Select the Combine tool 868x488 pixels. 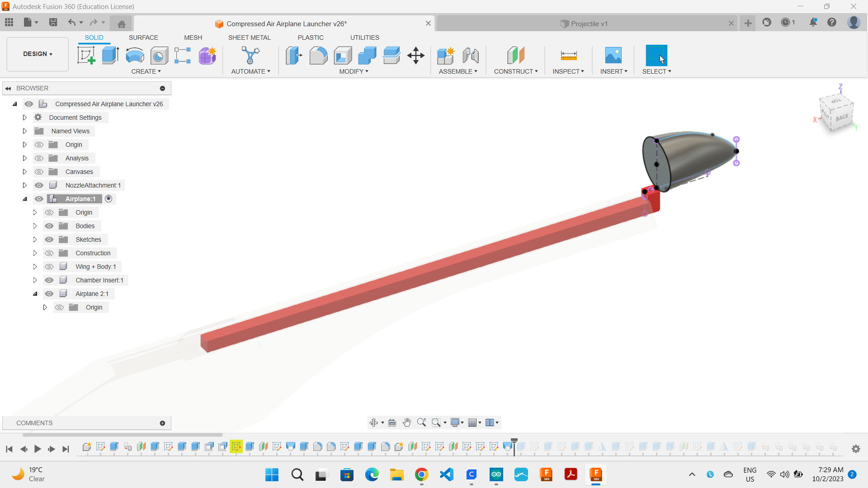coord(367,56)
